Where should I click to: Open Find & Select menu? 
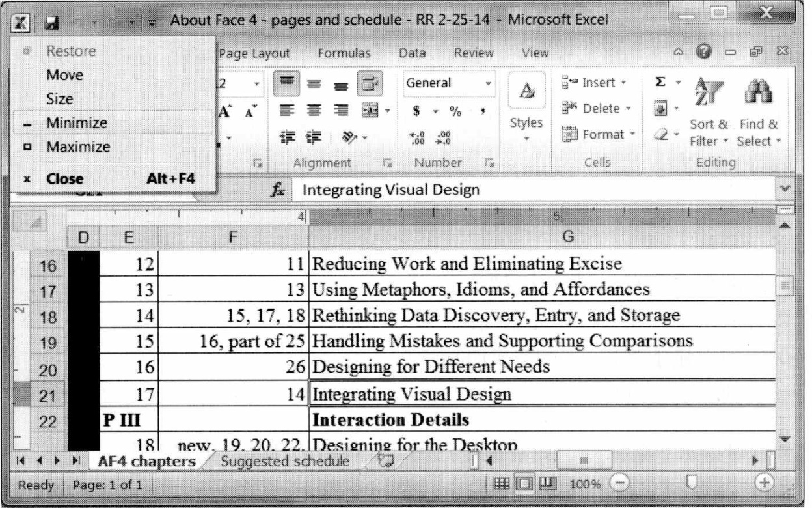(759, 112)
